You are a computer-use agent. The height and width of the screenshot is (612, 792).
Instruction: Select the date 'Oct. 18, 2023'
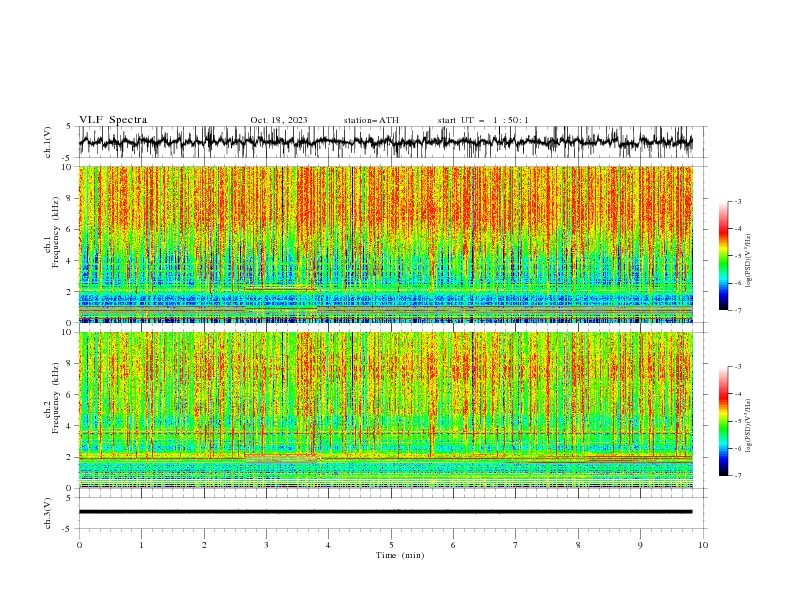click(x=279, y=120)
